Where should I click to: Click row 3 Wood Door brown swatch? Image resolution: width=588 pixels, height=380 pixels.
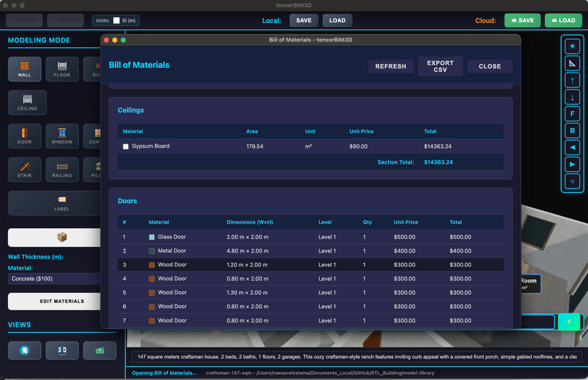tap(152, 264)
